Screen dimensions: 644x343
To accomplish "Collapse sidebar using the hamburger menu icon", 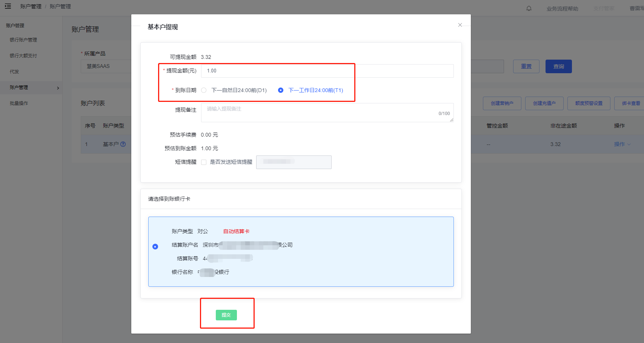I will point(8,6).
